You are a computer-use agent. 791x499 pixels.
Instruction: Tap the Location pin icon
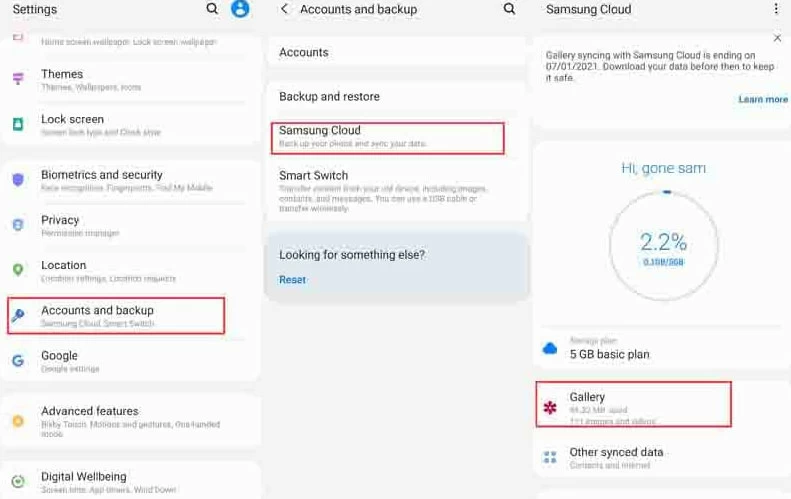[18, 270]
